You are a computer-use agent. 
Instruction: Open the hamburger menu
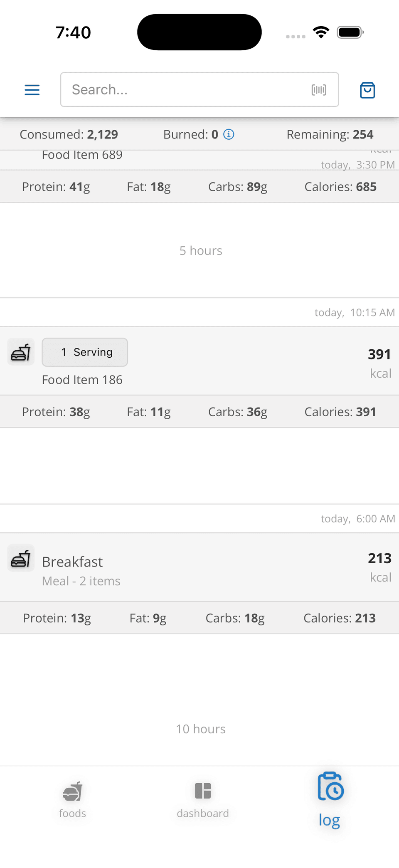pyautogui.click(x=32, y=90)
